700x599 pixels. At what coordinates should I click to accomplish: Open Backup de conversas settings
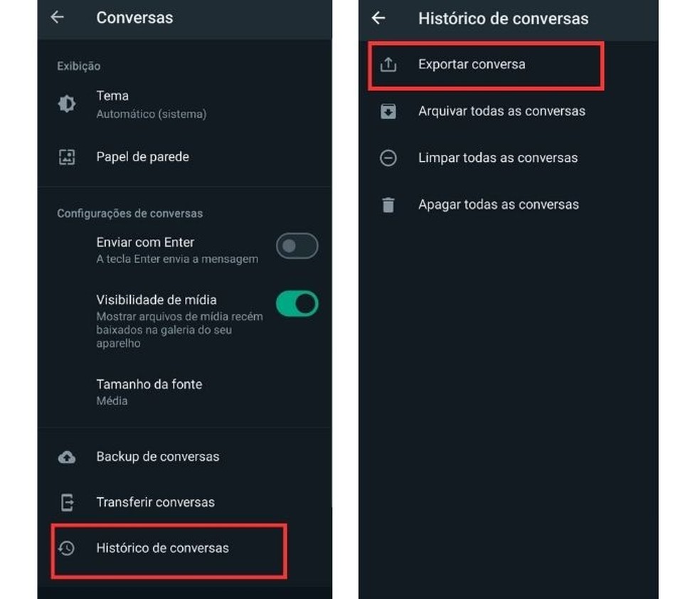point(185,457)
